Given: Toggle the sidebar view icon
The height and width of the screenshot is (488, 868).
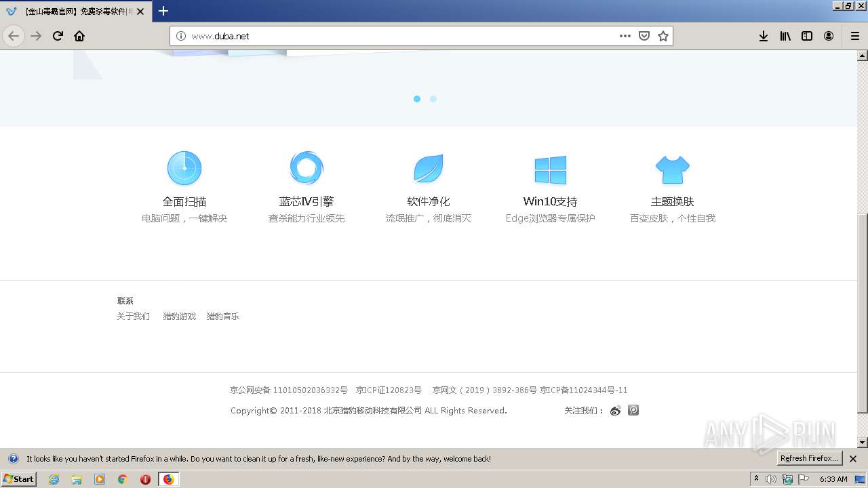Looking at the screenshot, I should (807, 36).
